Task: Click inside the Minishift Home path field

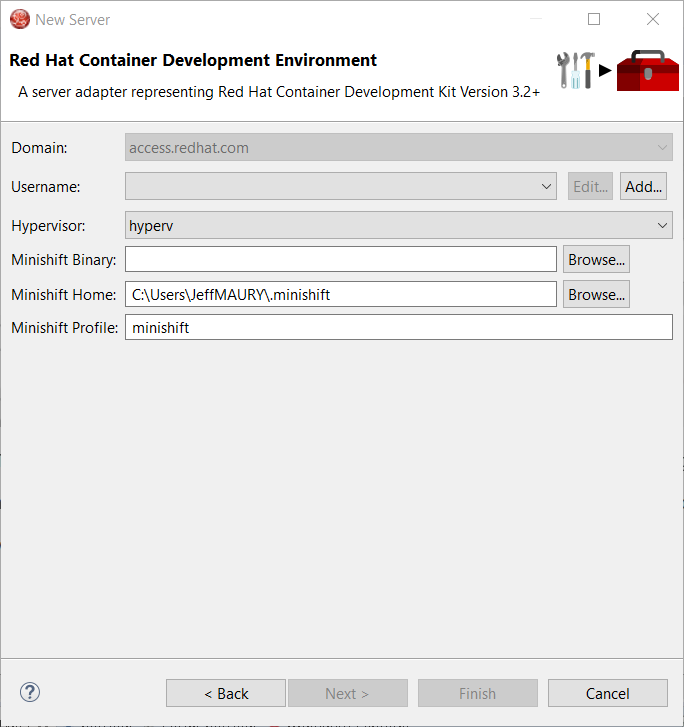Action: click(x=340, y=295)
